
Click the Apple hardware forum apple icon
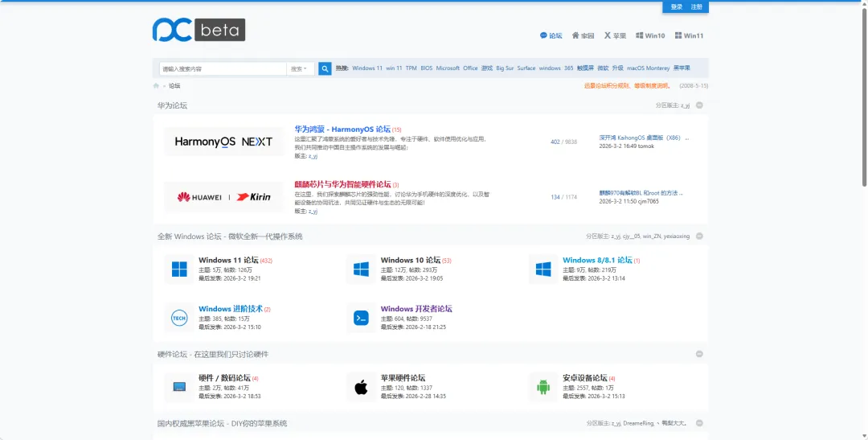pos(361,387)
